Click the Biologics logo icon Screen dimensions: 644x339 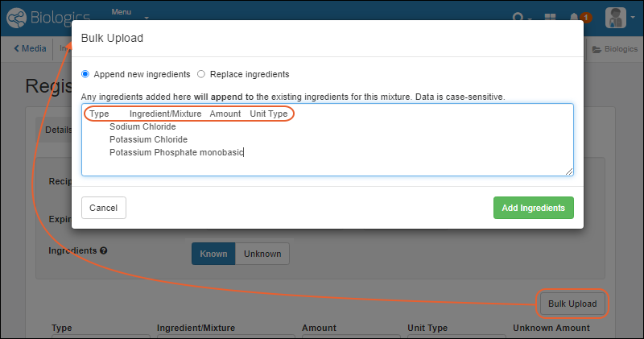(x=17, y=16)
